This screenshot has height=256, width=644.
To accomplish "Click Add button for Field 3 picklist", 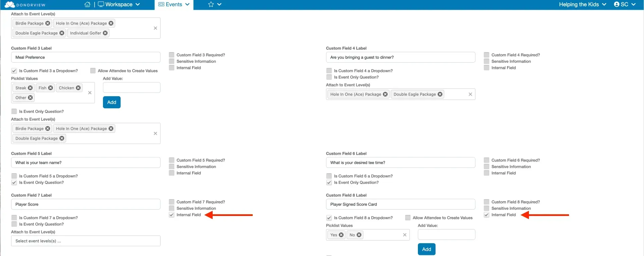I will [112, 102].
